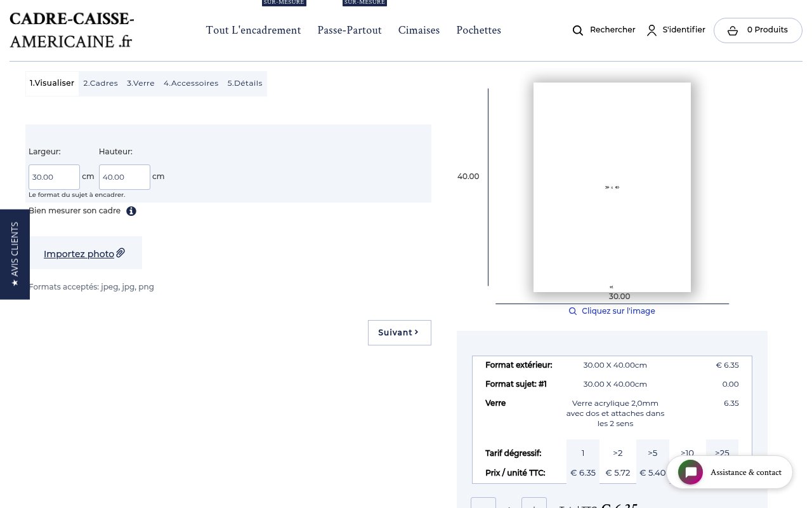812x508 pixels.
Task: Click the user account icon
Action: tap(652, 30)
